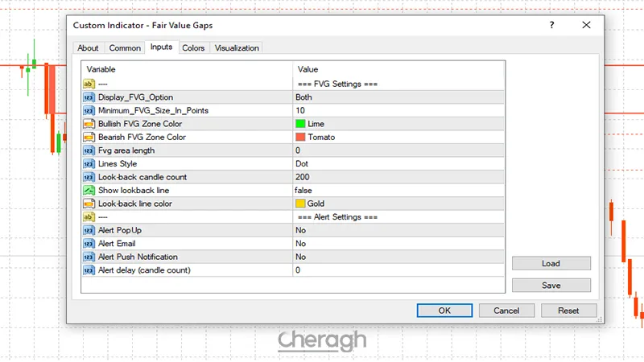Click the boolean icon beside Show lookback line
Image resolution: width=644 pixels, height=362 pixels.
coord(88,191)
